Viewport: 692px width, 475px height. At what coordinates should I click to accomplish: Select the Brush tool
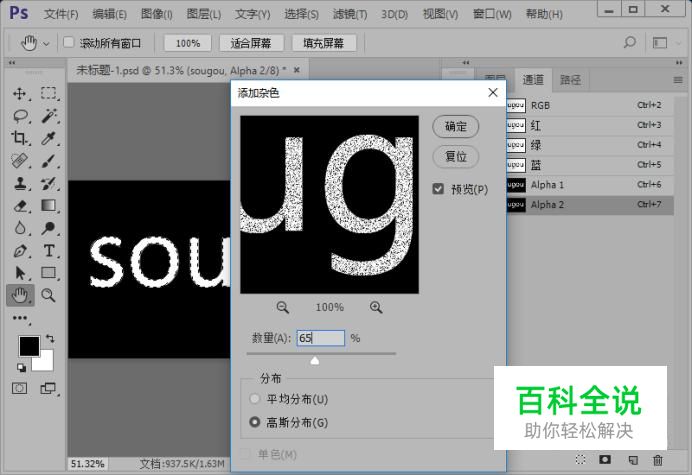tap(49, 161)
